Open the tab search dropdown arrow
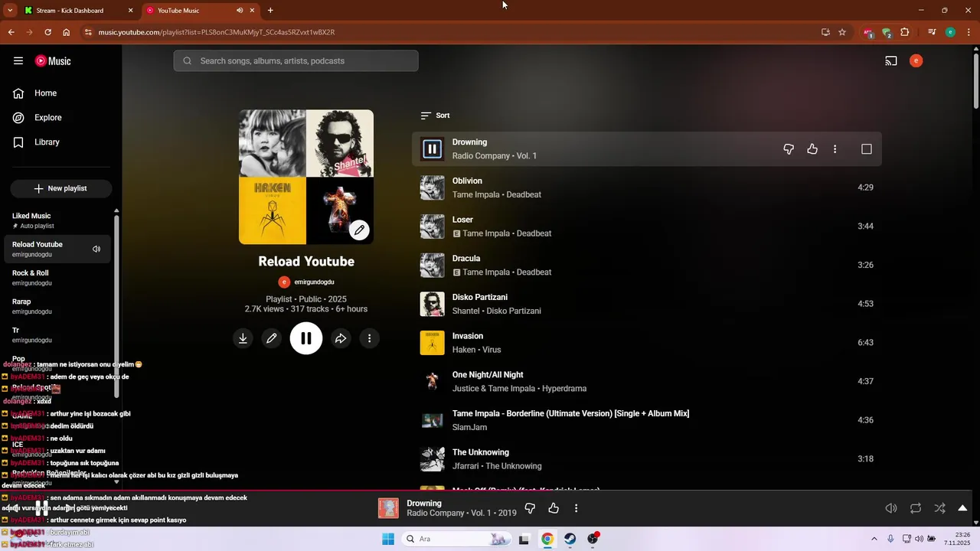The height and width of the screenshot is (551, 980). (x=10, y=11)
